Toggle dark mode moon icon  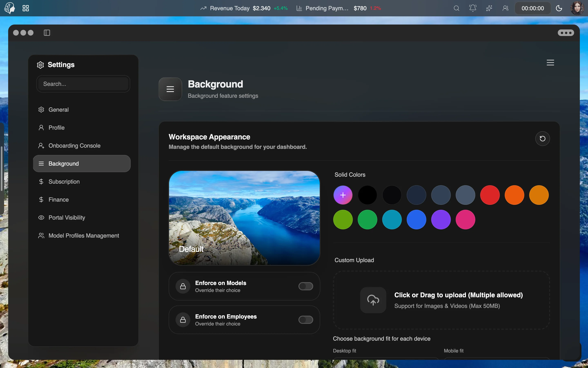(x=559, y=8)
